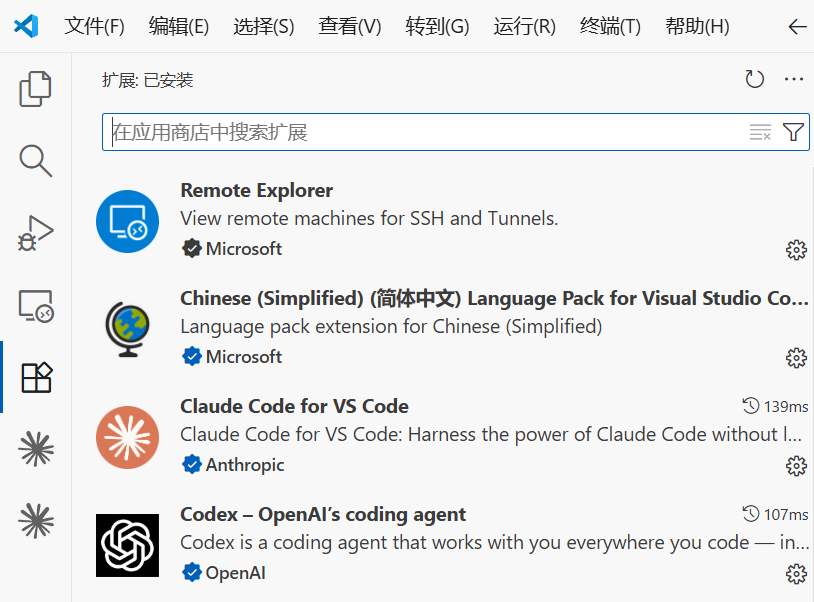The image size is (814, 602).
Task: Open Remote Explorer in activity bar
Action: [35, 306]
